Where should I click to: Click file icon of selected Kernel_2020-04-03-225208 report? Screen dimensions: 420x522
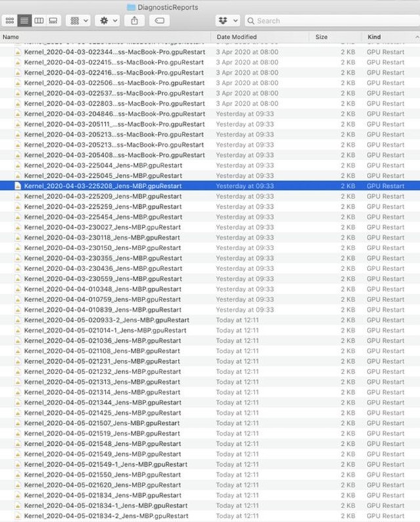pyautogui.click(x=18, y=186)
